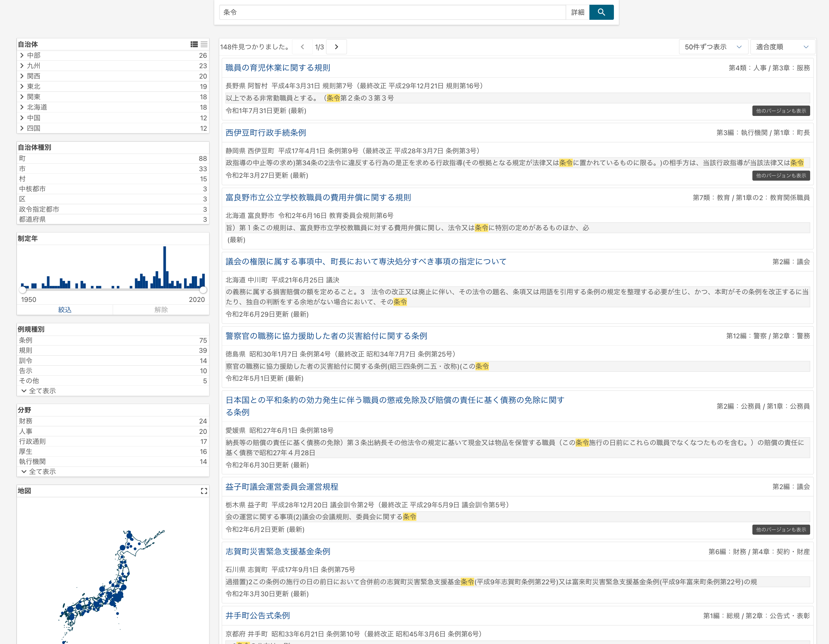The image size is (829, 644).
Task: Show all entries under 分野
Action: [x=39, y=472]
